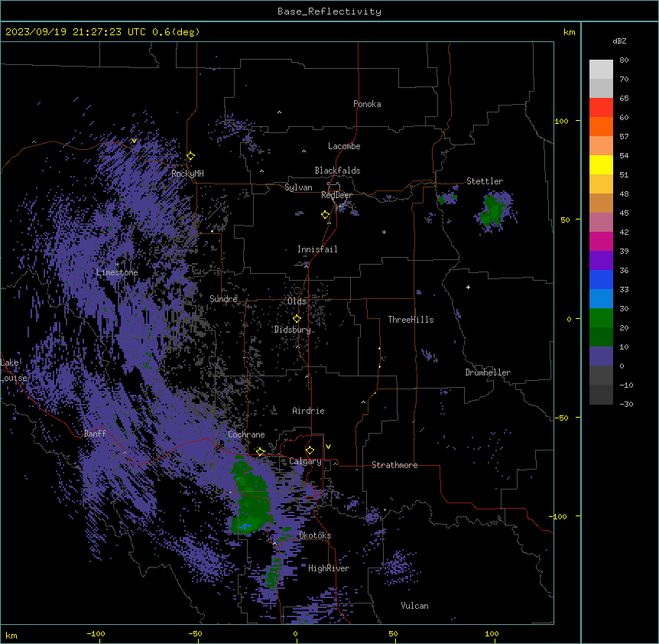Click the Airdrie city label
This screenshot has width=659, height=644.
point(309,411)
